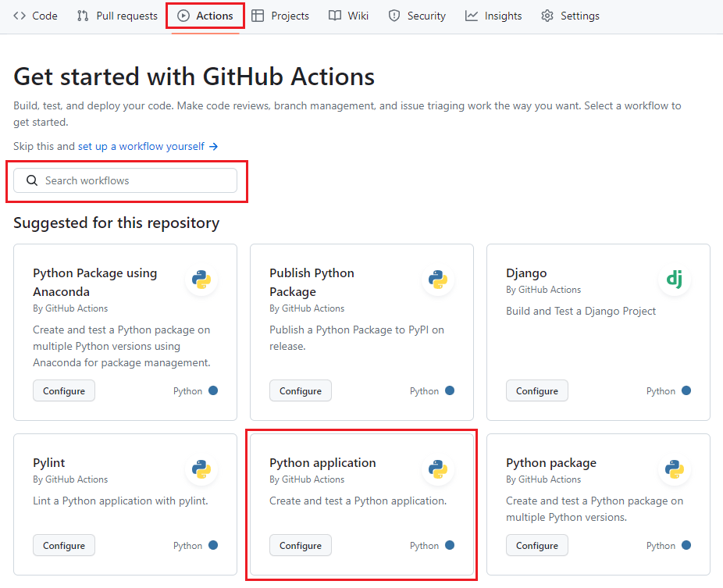Configure the Python package workflow
Viewport: 723px width, 588px height.
[x=537, y=545]
